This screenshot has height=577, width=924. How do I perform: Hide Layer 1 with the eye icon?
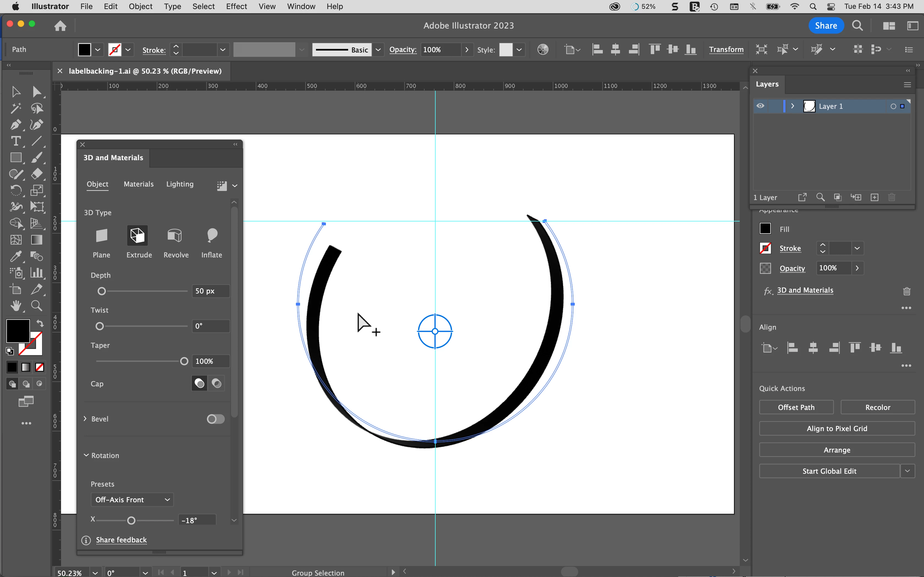760,106
